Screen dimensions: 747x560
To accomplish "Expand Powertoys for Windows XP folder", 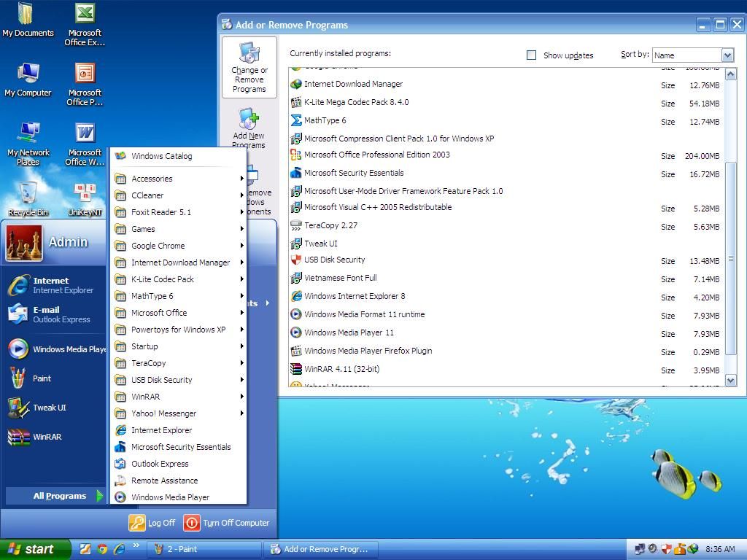I will coord(179,330).
